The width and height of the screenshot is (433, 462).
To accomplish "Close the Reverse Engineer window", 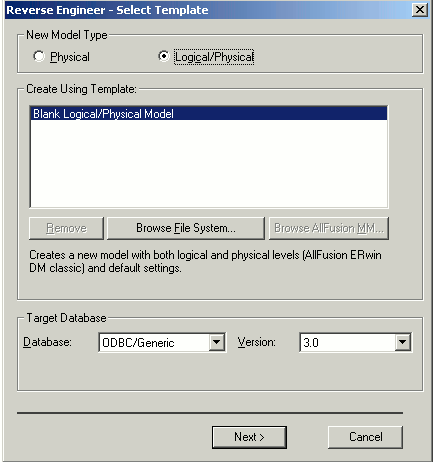I will pos(420,10).
